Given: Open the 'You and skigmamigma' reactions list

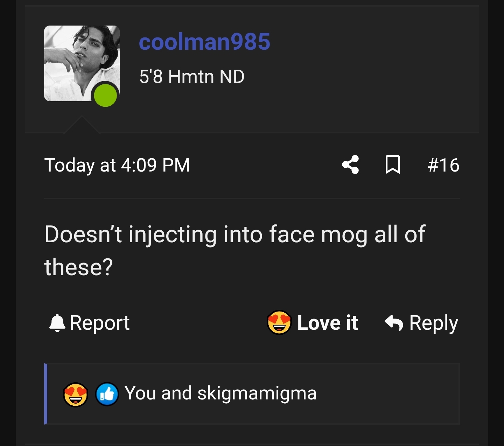Looking at the screenshot, I should (220, 393).
